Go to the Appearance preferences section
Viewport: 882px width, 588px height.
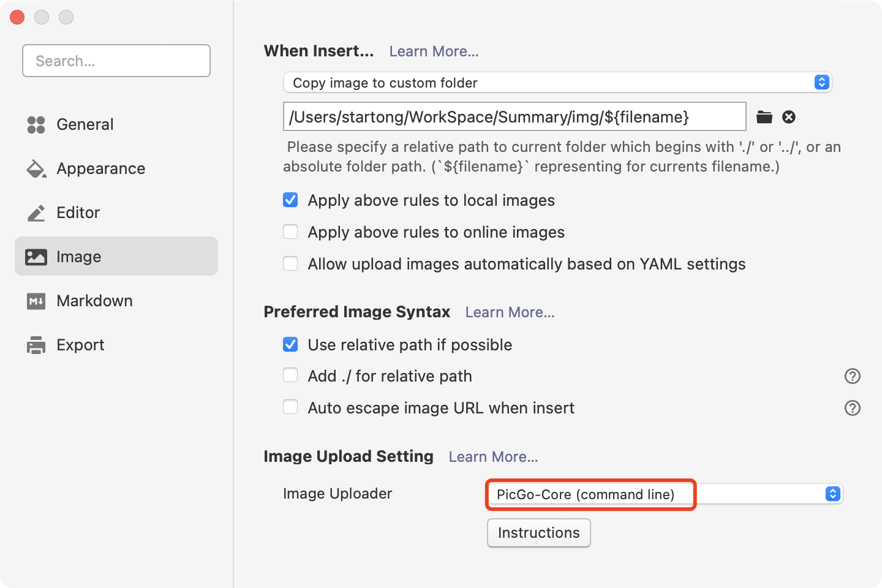pyautogui.click(x=116, y=168)
